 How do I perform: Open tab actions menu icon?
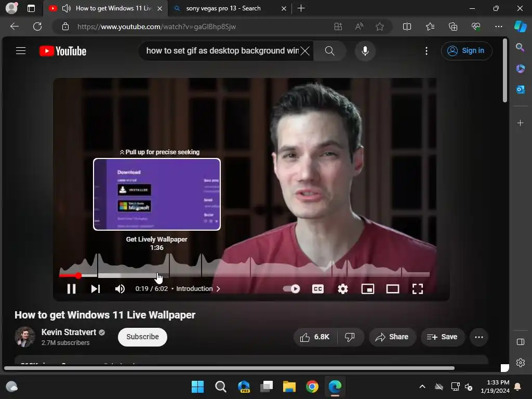pyautogui.click(x=31, y=8)
